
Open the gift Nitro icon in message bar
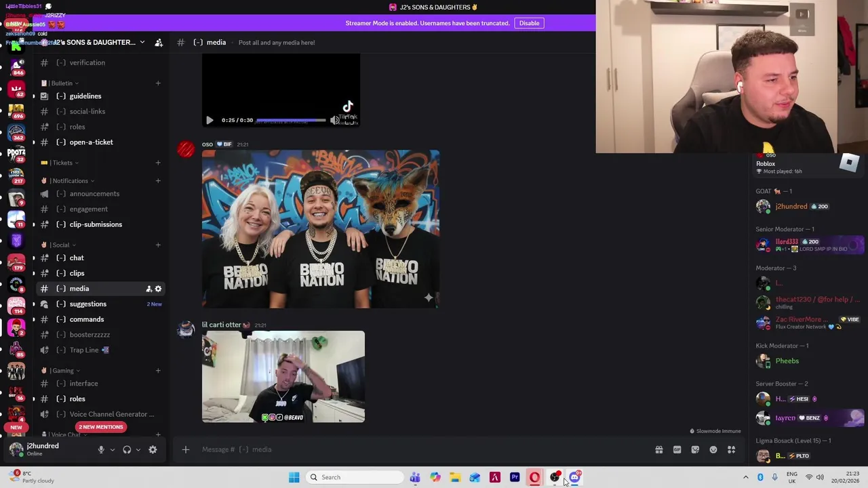point(658,449)
